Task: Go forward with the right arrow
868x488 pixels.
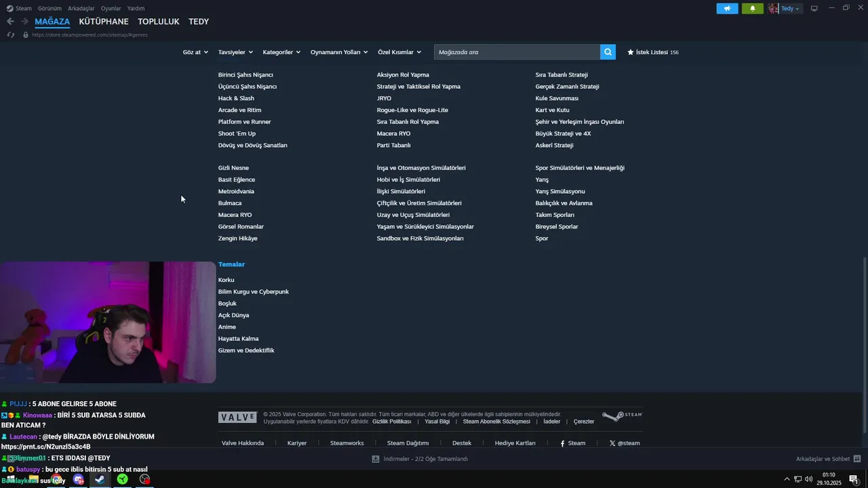Action: tap(24, 22)
